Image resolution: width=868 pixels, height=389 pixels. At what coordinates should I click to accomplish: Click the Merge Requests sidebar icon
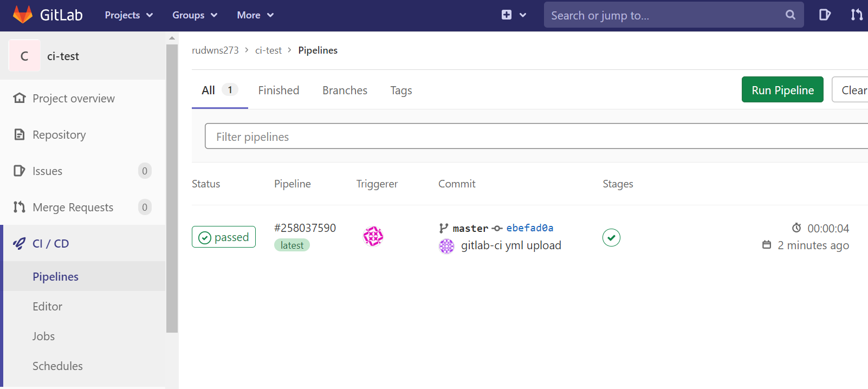[20, 207]
